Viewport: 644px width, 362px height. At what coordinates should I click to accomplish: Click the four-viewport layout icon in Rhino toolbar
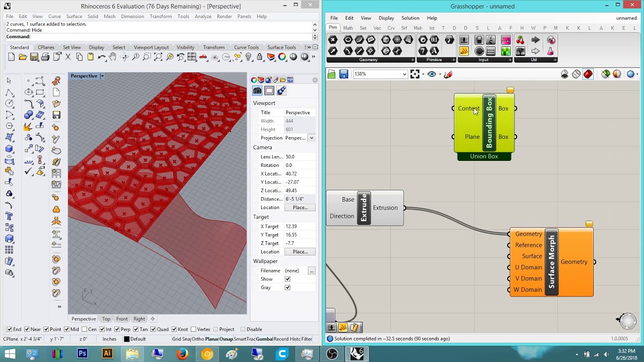192,57
